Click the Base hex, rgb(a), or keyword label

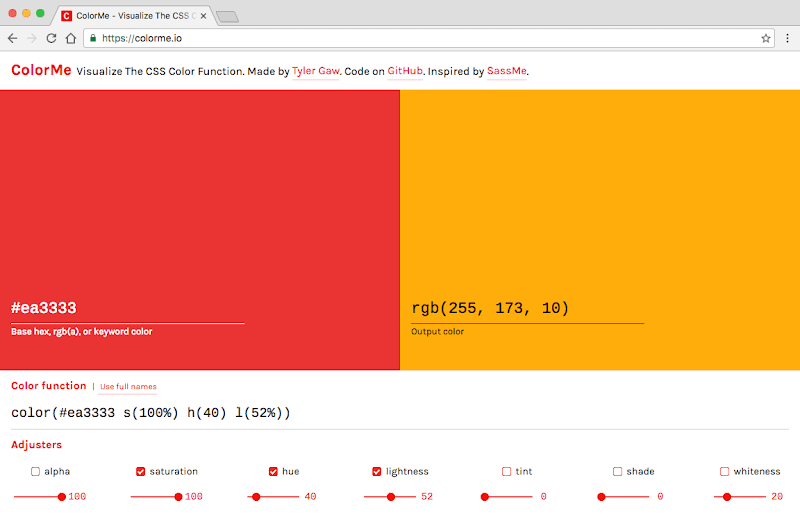(82, 332)
